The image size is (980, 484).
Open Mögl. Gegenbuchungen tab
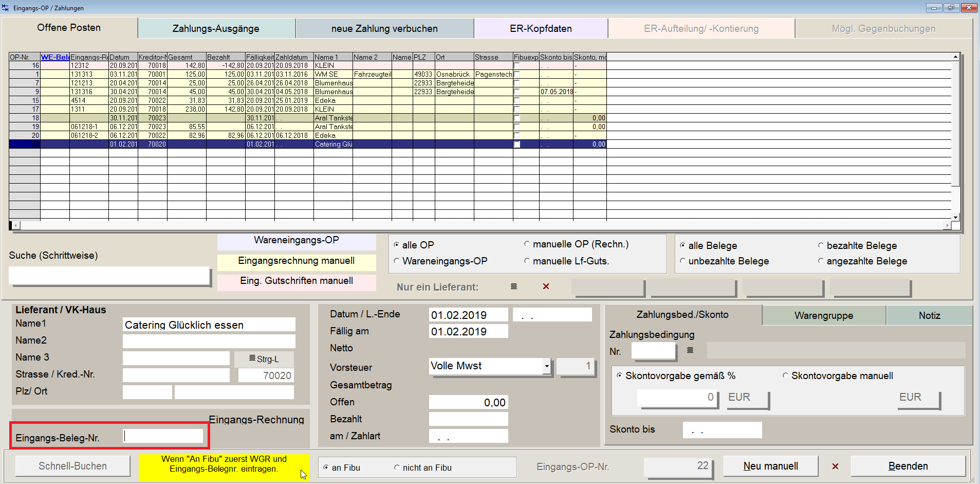pos(883,28)
